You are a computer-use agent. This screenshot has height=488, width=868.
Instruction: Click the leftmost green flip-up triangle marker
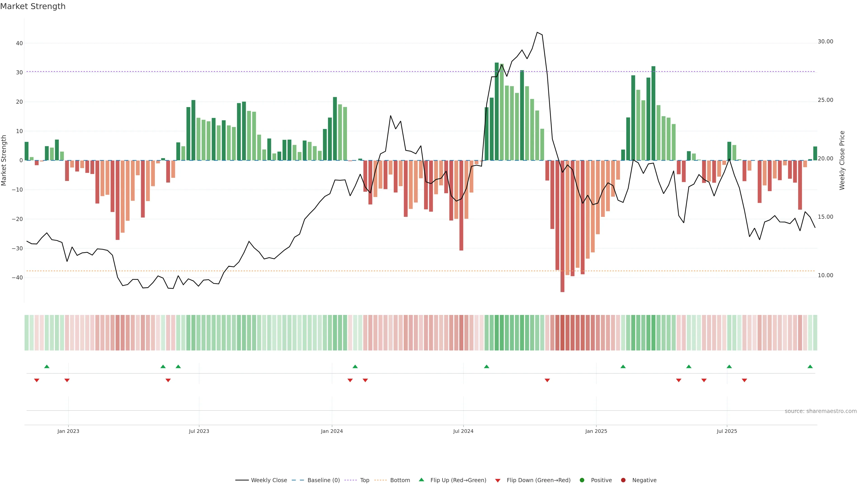coord(47,366)
